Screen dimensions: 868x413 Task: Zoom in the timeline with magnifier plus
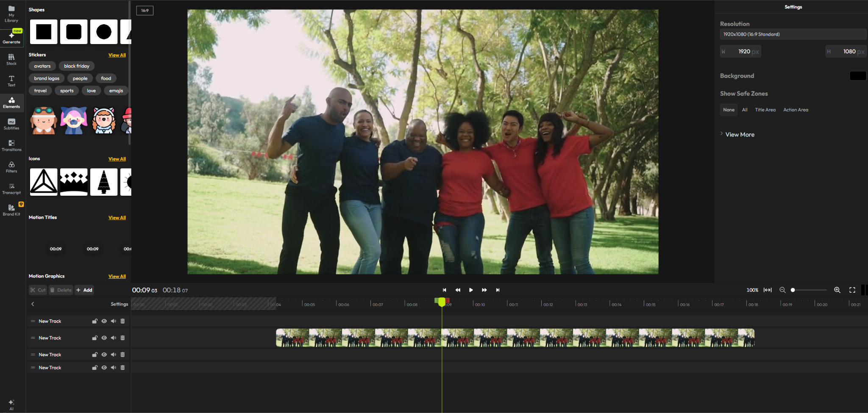coord(837,290)
